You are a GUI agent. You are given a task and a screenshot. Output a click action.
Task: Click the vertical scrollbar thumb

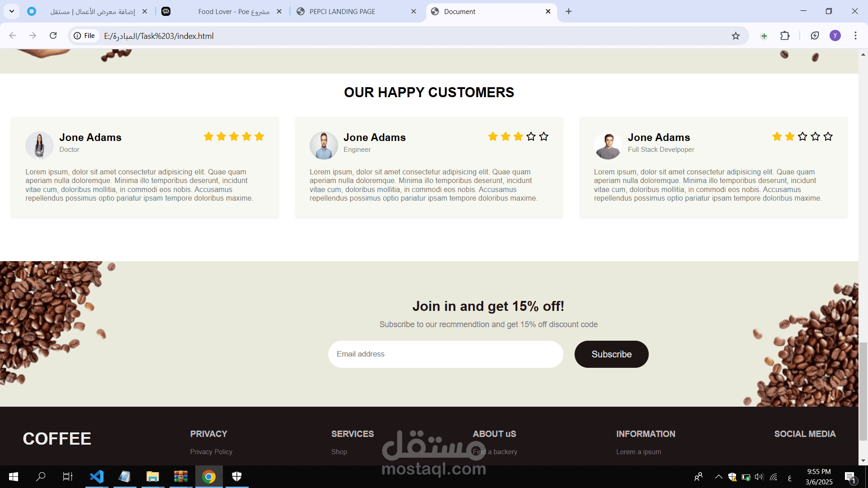(863, 391)
